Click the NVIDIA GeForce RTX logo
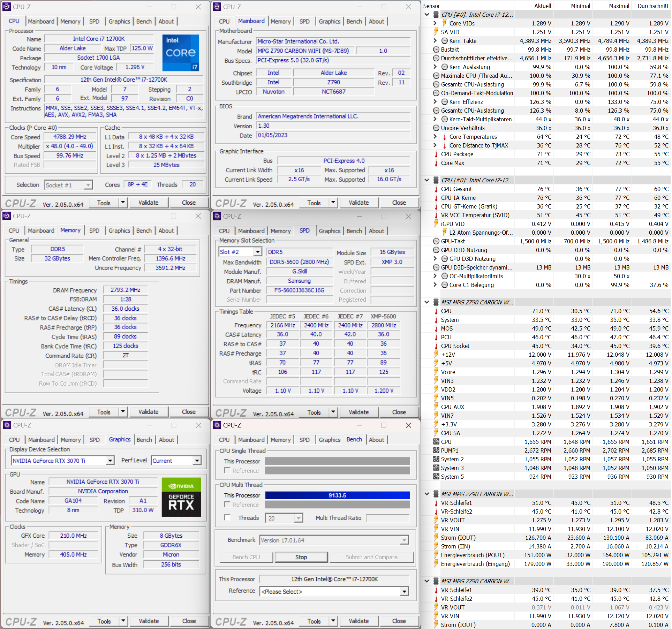This screenshot has width=672, height=629. coord(181,497)
